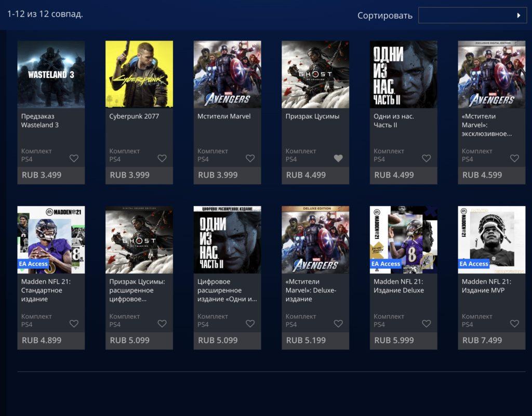Screen dimensions: 532x416
Task: Toggle heart on Призрак Цусимы: расширенное цифровое
Action: [162, 324]
